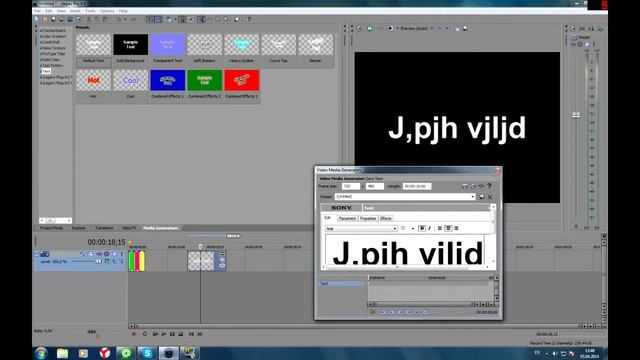640x360 pixels.
Task: Switch to the Explorer tab
Action: click(79, 228)
